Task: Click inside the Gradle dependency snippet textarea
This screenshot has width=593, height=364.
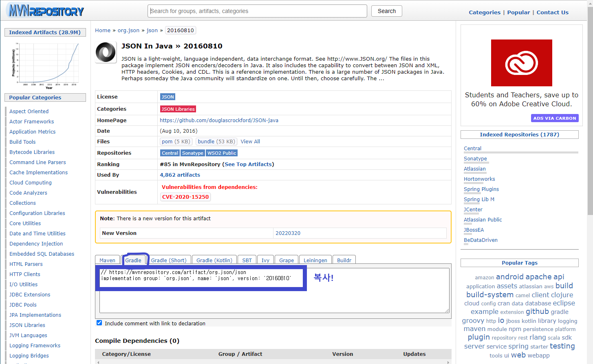Action: click(x=274, y=290)
